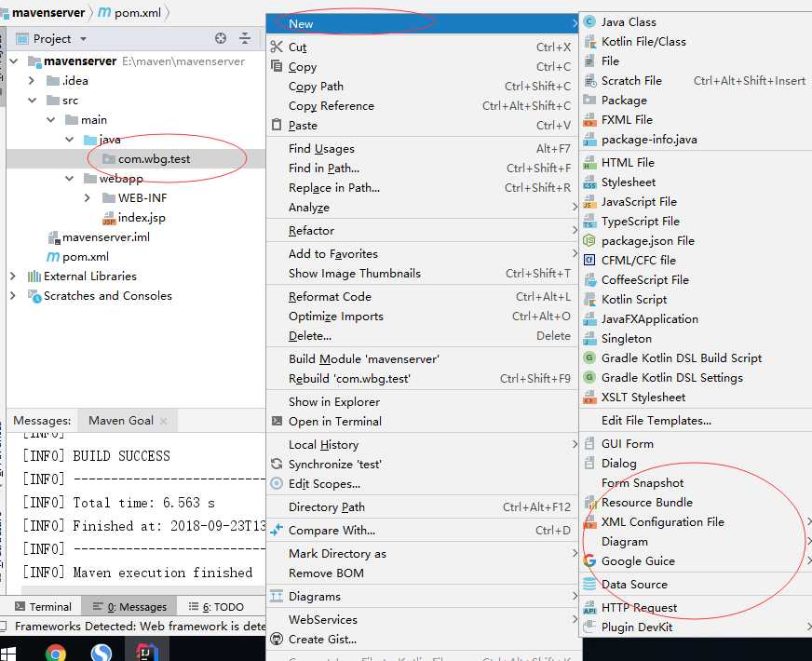
Task: Expand Scratches and Consoles node
Action: [x=13, y=295]
